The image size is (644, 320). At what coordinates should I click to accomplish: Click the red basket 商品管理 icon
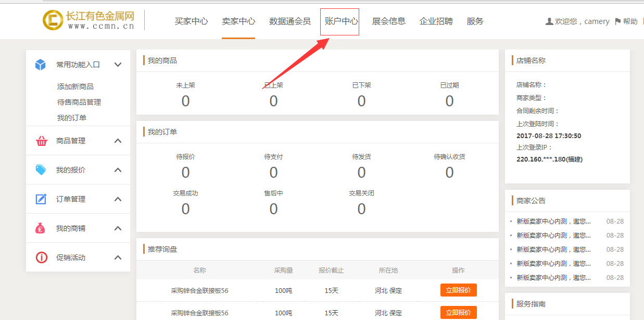(41, 141)
